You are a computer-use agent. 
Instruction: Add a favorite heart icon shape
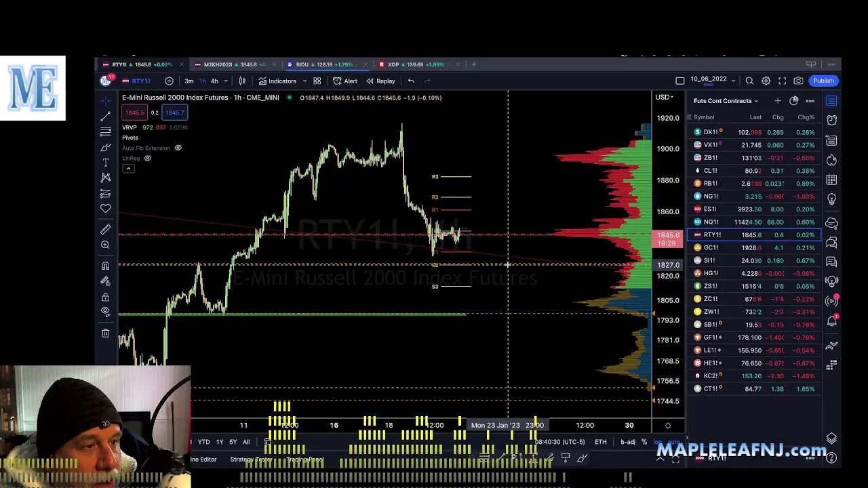click(106, 209)
